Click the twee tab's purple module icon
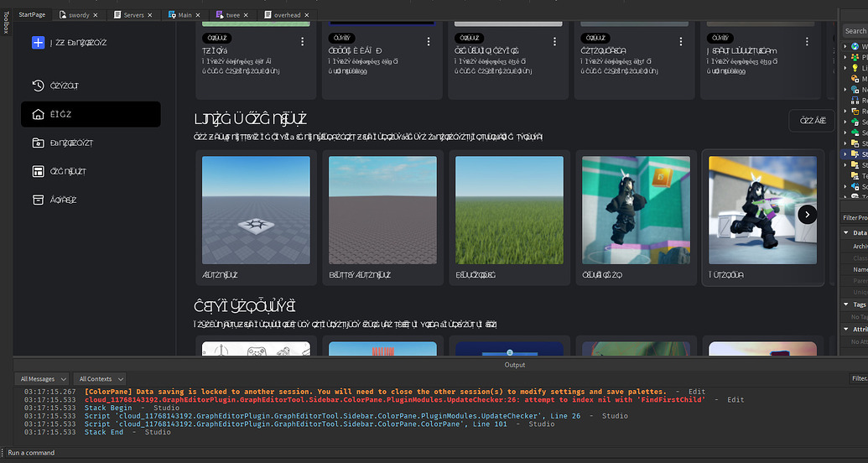This screenshot has height=463, width=868. click(x=221, y=15)
